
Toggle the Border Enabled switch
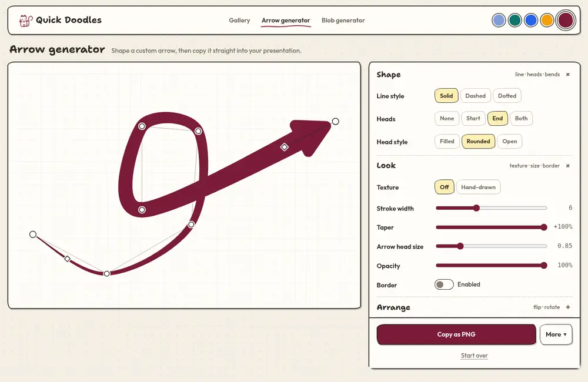[x=444, y=284]
